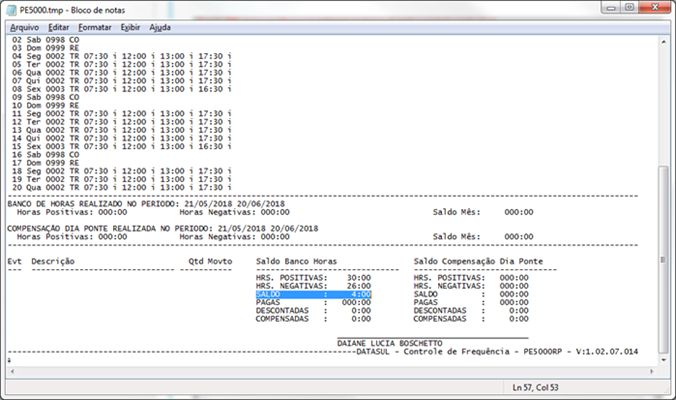Click the '02 Sab 0998 CO' row
Screen dimensions: 676x400
click(45, 40)
